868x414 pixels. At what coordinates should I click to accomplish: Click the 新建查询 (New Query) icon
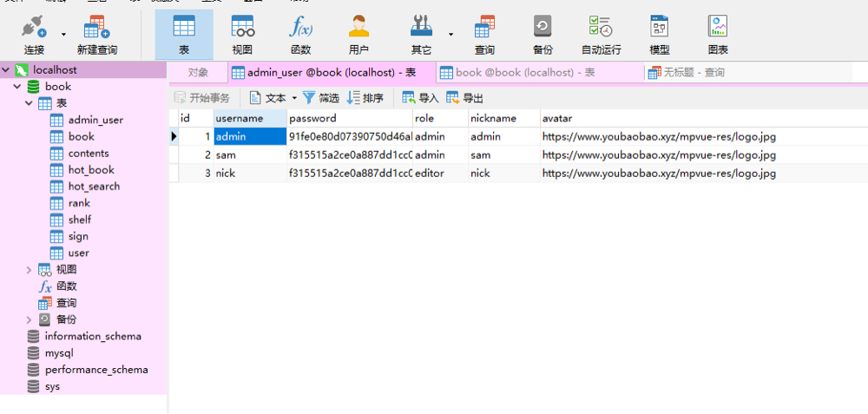pyautogui.click(x=97, y=35)
